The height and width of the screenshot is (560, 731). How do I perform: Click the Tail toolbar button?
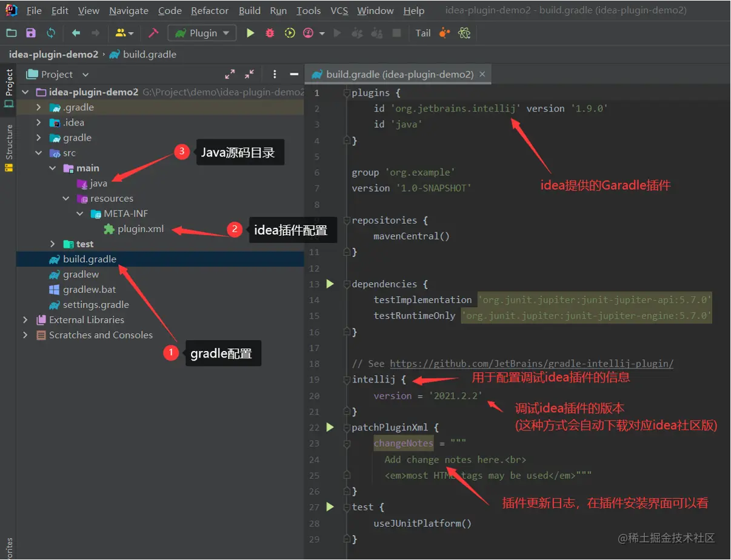click(423, 33)
